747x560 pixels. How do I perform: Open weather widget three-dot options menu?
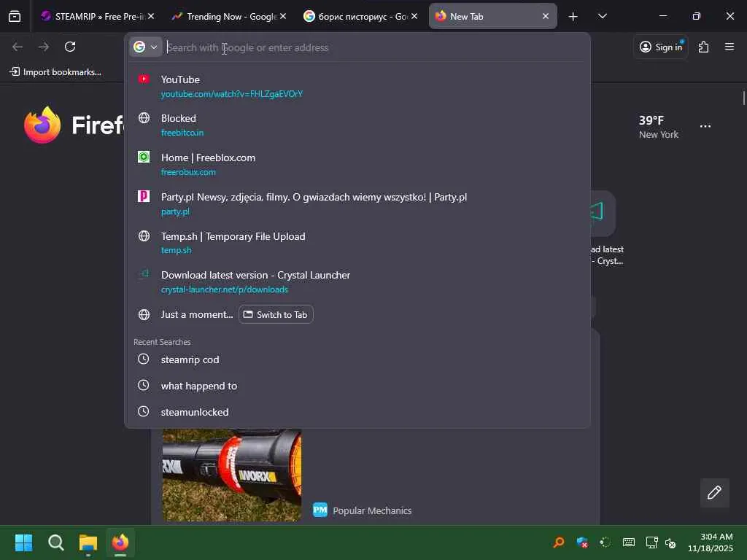pyautogui.click(x=705, y=126)
